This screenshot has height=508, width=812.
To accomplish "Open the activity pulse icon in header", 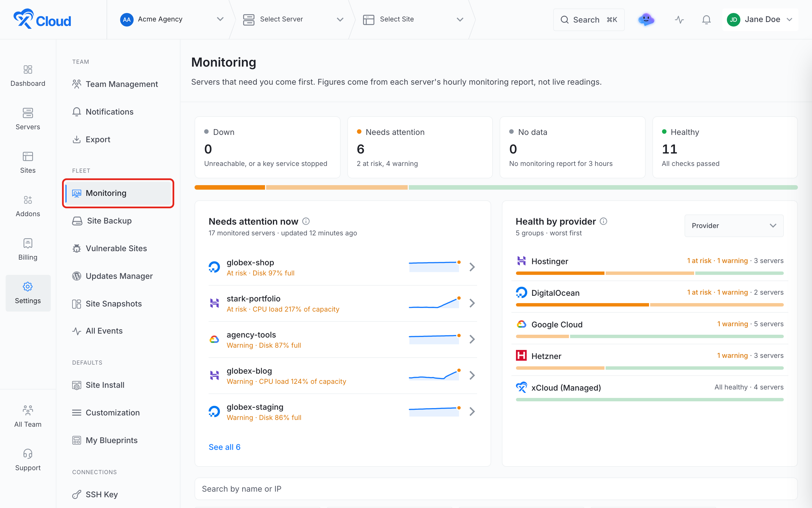I will point(679,19).
